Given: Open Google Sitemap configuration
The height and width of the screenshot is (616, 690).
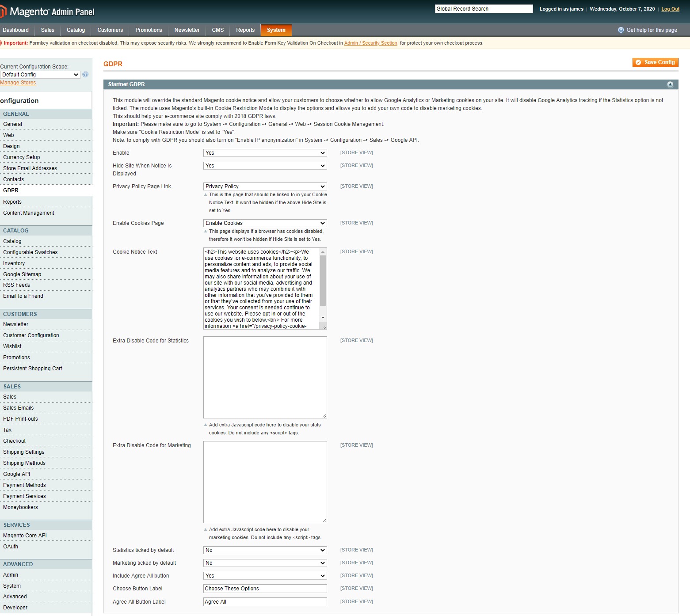Looking at the screenshot, I should coord(46,274).
